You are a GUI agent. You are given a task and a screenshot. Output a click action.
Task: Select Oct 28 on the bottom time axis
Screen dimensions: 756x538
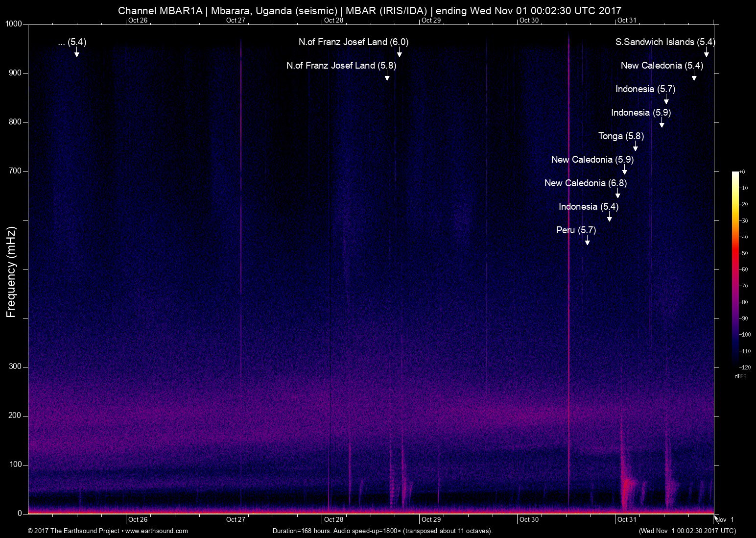coord(333,519)
